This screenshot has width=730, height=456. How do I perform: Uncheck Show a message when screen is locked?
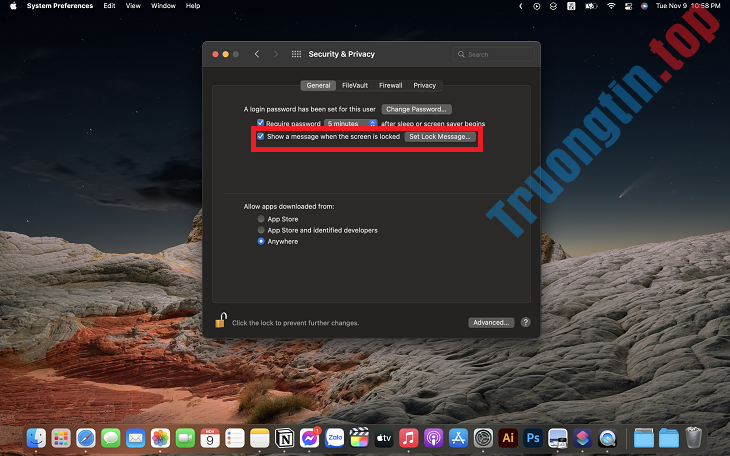click(261, 136)
